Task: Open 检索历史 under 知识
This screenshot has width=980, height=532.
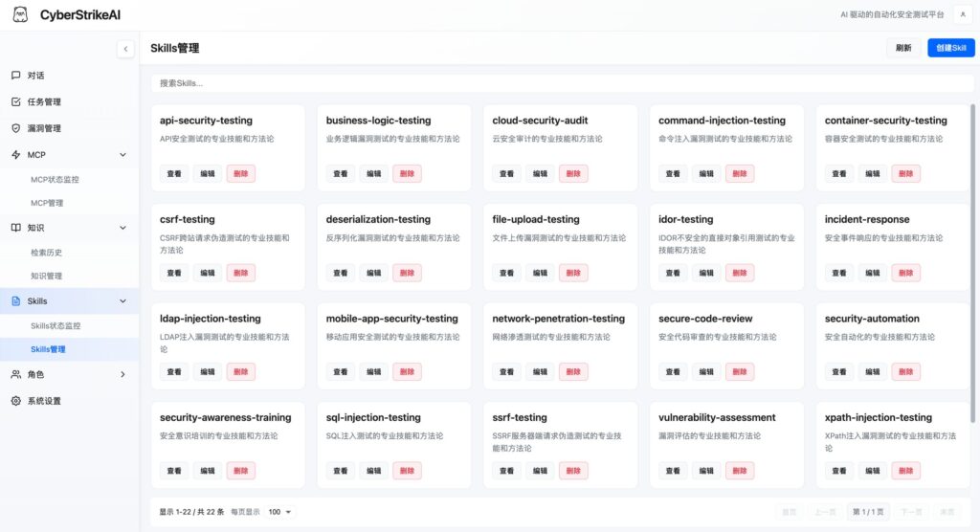Action: pos(47,253)
